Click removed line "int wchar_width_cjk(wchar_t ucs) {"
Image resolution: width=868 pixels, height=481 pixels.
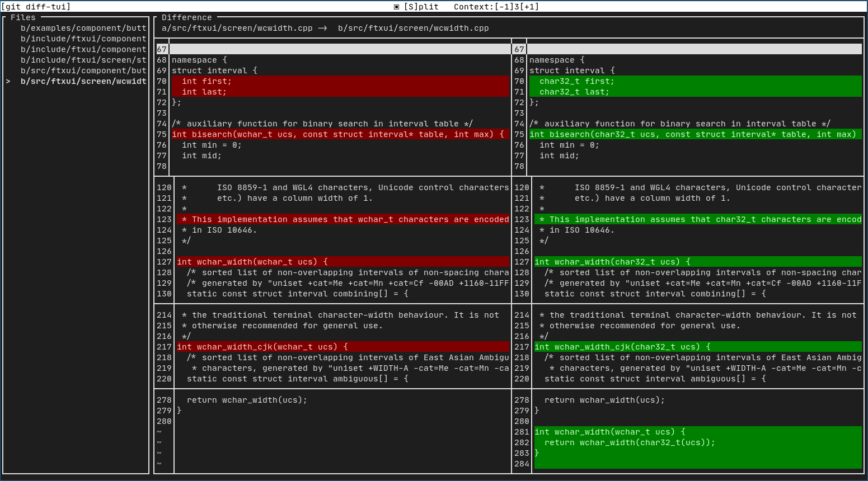click(343, 347)
